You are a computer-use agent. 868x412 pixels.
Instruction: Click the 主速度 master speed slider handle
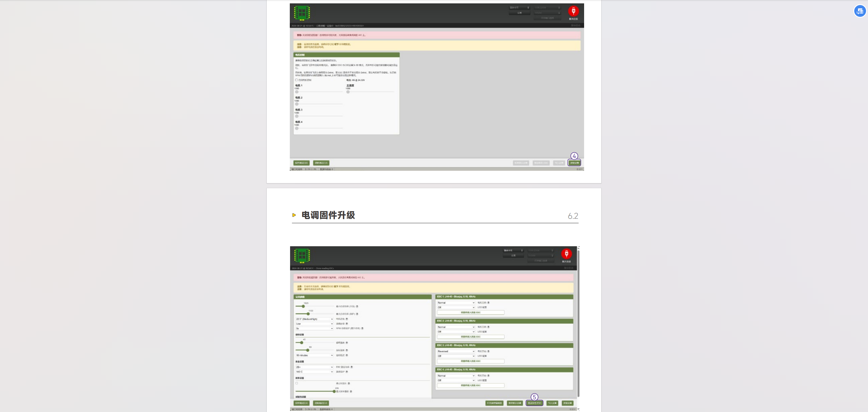(348, 92)
